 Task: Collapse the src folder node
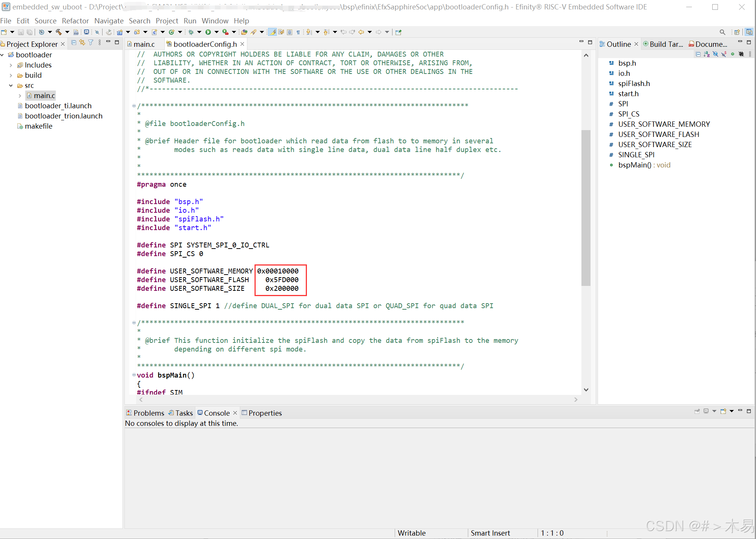point(11,86)
